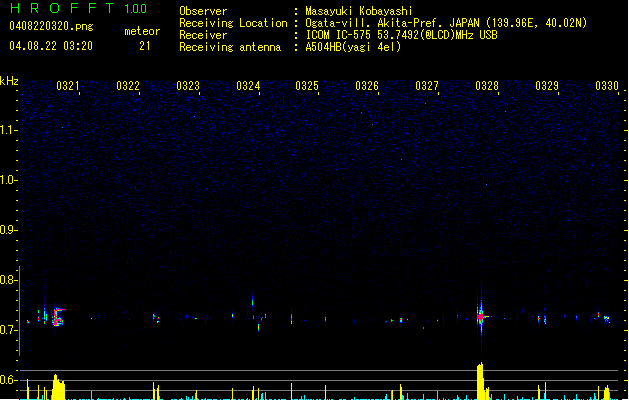This screenshot has width=629, height=400.
Task: Click the 0325 time axis label
Action: click(307, 86)
